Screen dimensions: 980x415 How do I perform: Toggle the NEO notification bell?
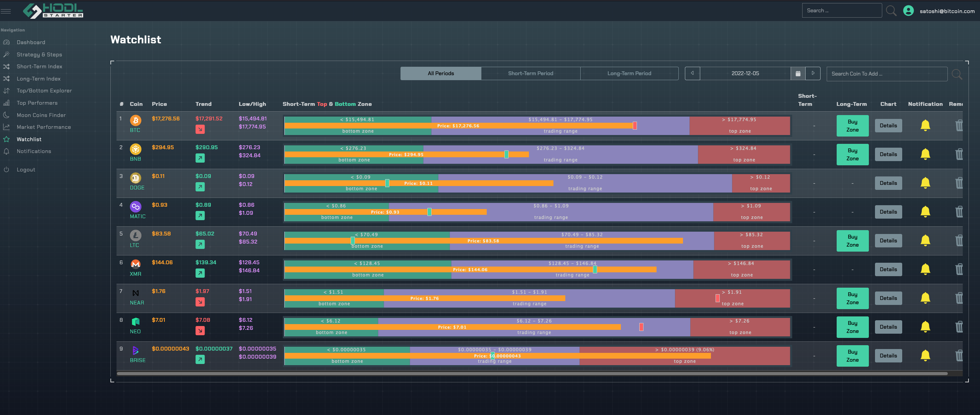pos(925,327)
